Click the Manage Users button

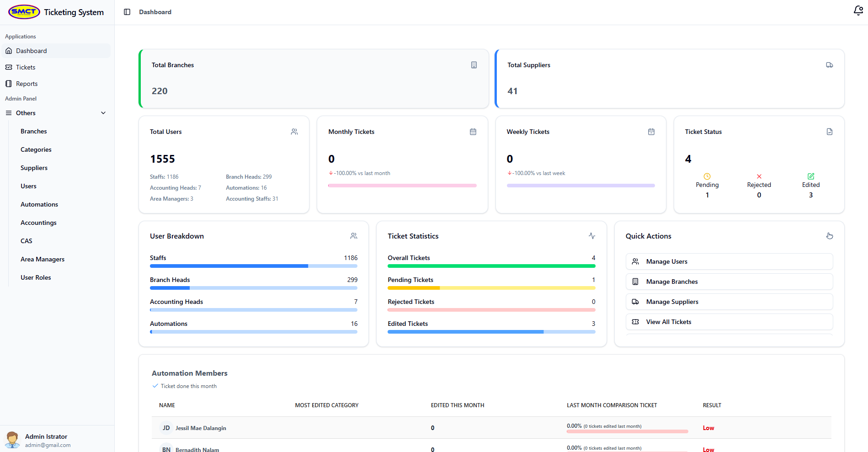pyautogui.click(x=729, y=261)
